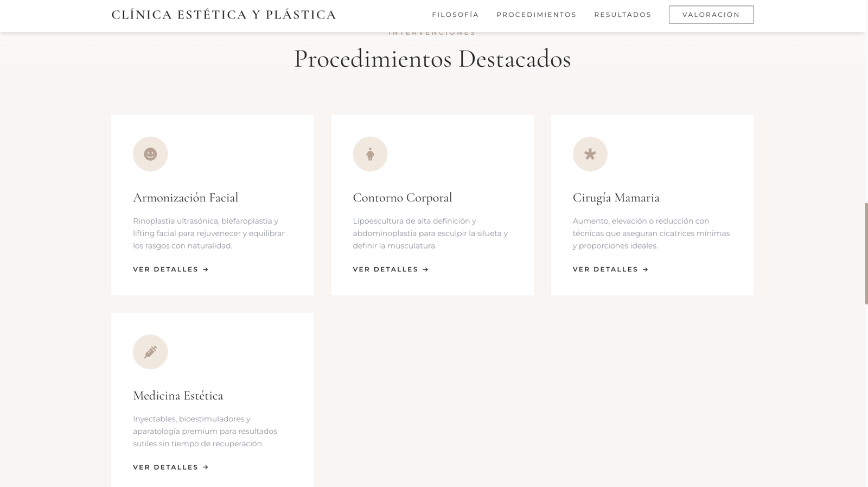Screen dimensions: 868x487
Task: Click the Lipoescultura de alta definición description
Action: tap(430, 233)
